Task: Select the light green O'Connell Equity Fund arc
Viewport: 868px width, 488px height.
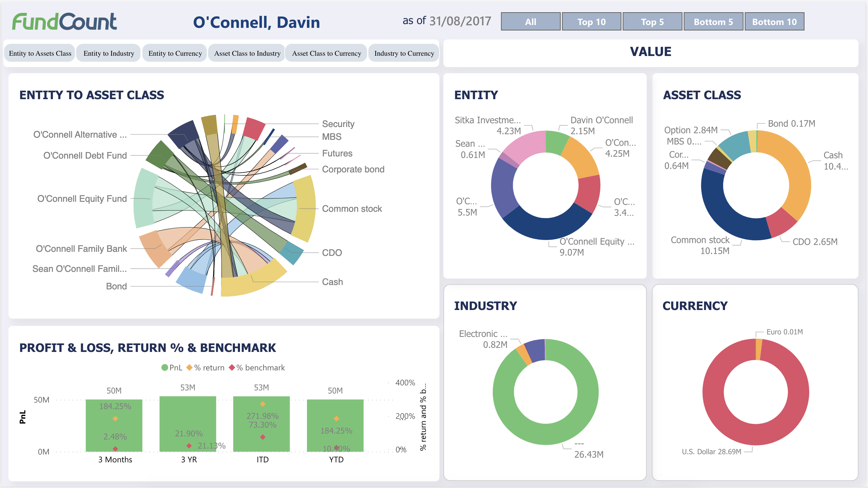Action: click(143, 199)
